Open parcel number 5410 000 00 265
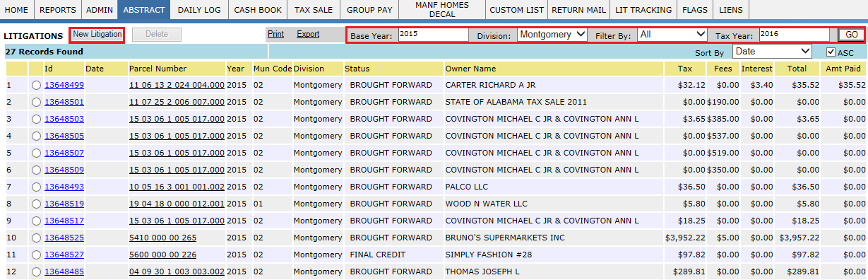The image size is (868, 280). click(162, 238)
